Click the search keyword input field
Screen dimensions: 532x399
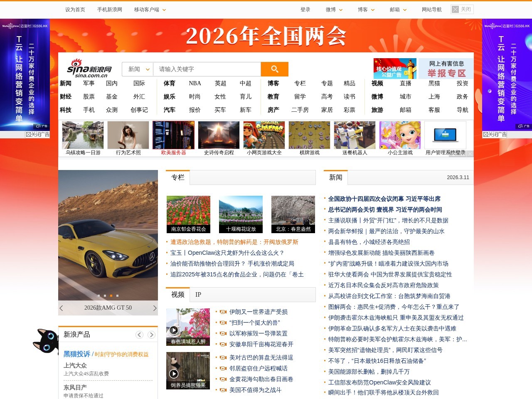click(x=207, y=69)
